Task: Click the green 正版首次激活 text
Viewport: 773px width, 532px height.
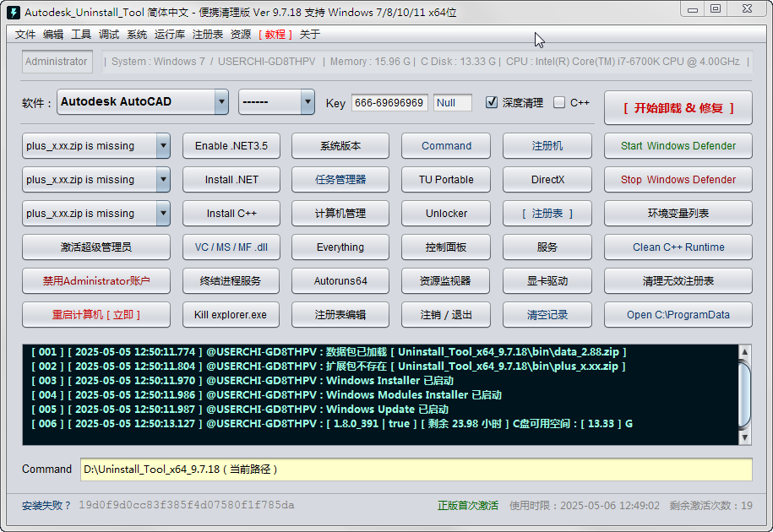Action: click(x=468, y=505)
